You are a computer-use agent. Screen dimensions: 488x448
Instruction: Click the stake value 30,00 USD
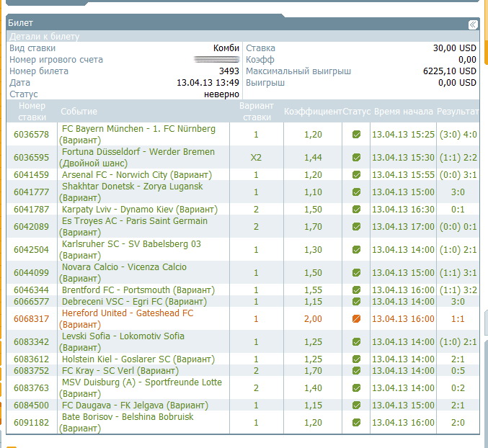(455, 48)
